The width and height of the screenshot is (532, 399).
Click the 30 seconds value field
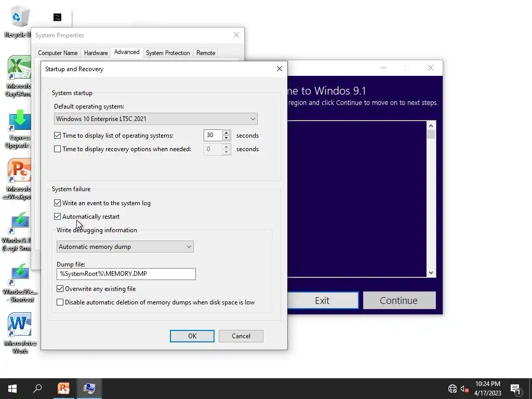(212, 136)
